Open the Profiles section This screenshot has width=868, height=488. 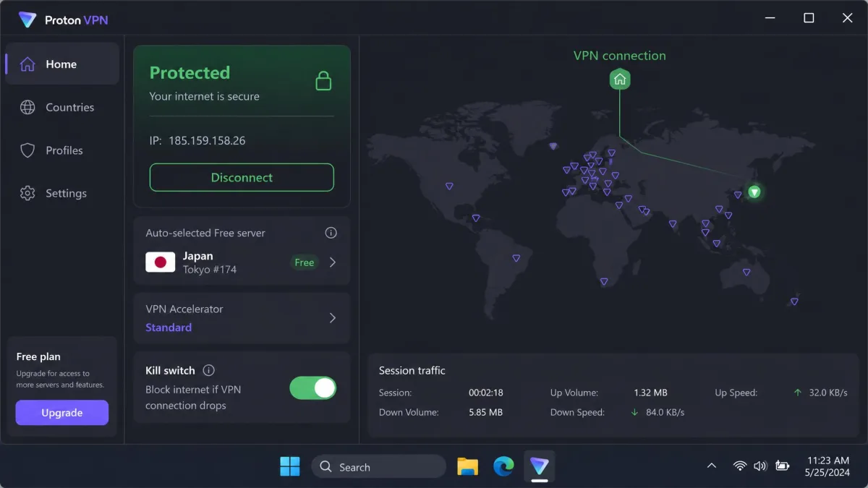click(x=62, y=150)
